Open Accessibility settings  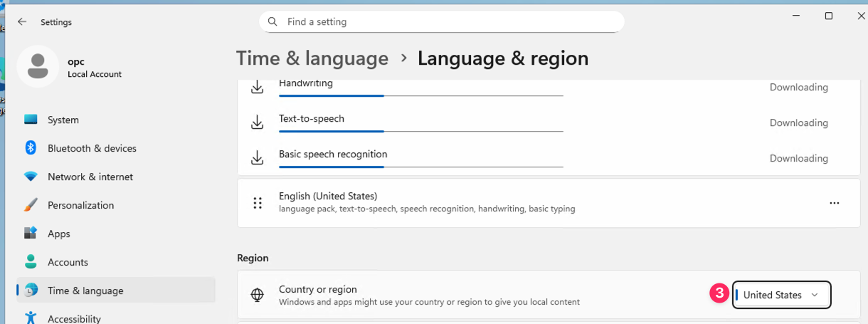point(116,317)
